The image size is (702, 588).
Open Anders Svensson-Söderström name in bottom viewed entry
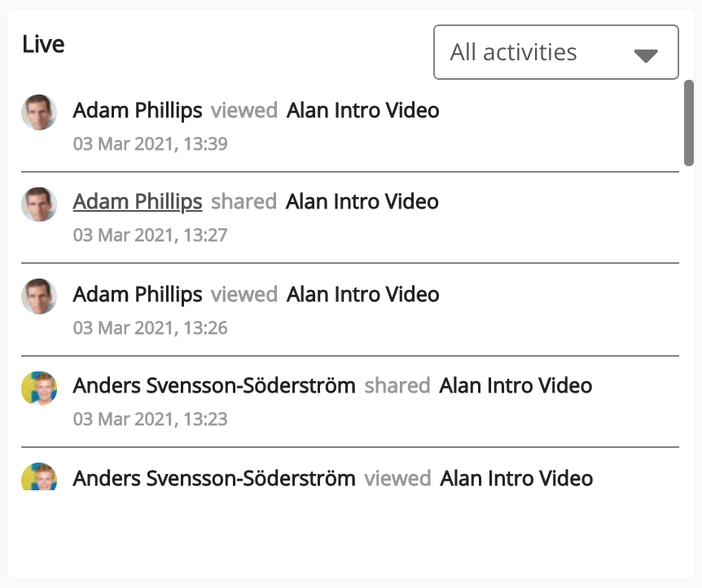click(214, 478)
